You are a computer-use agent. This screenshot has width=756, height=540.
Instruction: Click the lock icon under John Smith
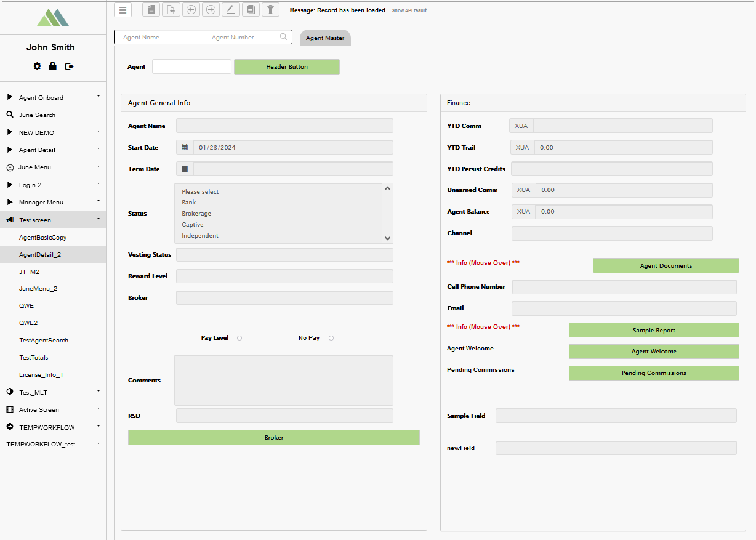(52, 66)
